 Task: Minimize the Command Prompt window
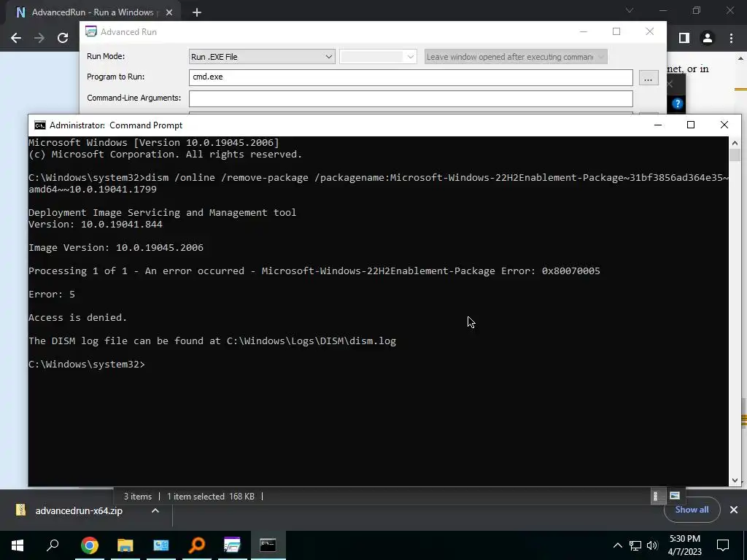coord(658,125)
